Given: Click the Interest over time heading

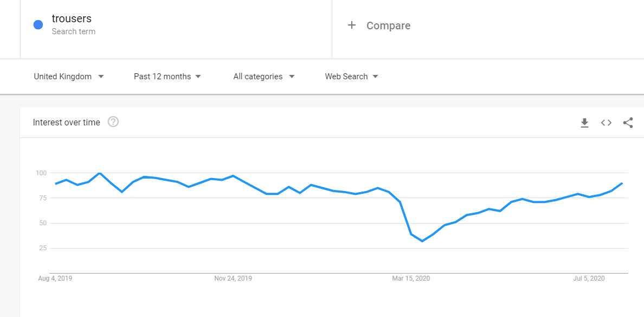Looking at the screenshot, I should (67, 122).
